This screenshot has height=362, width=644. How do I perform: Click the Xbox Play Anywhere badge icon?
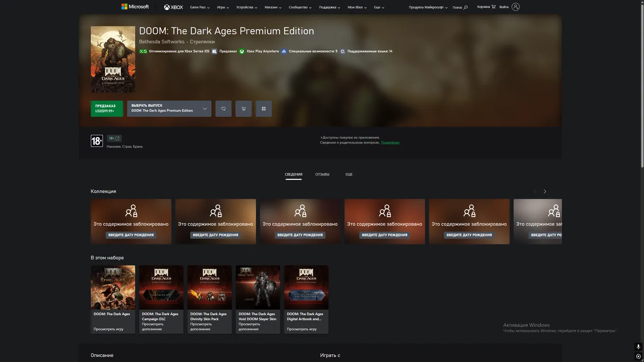pos(241,51)
